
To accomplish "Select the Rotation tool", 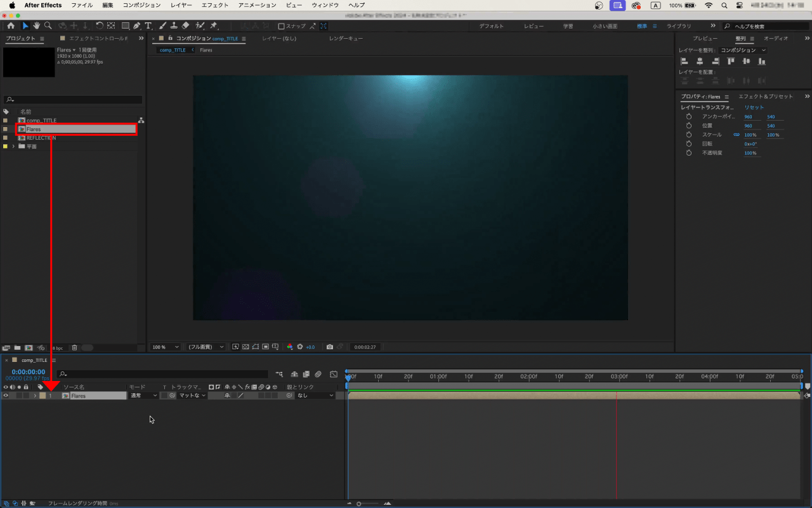I will [100, 26].
